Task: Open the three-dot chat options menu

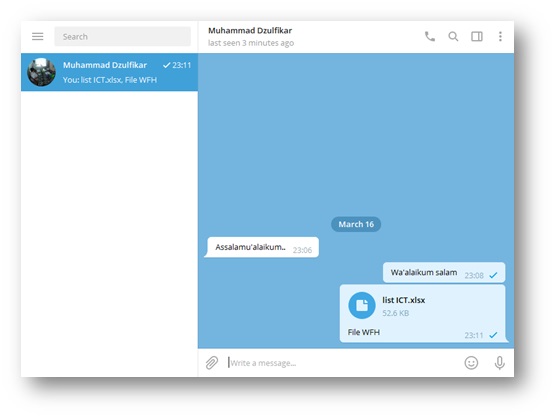Action: coord(500,36)
